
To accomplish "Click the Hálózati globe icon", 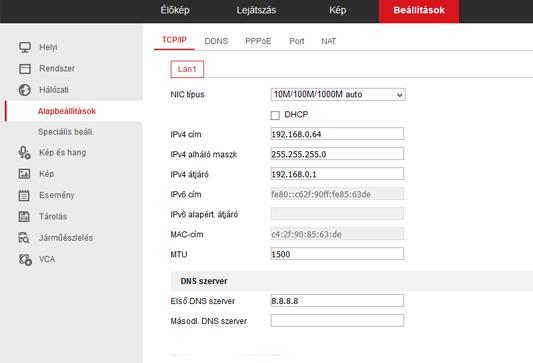I will [x=24, y=90].
